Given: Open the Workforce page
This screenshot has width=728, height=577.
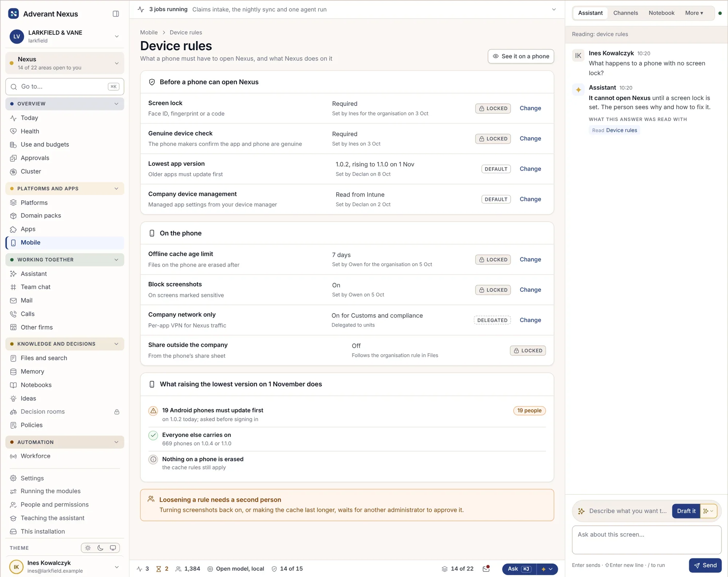Looking at the screenshot, I should (36, 456).
